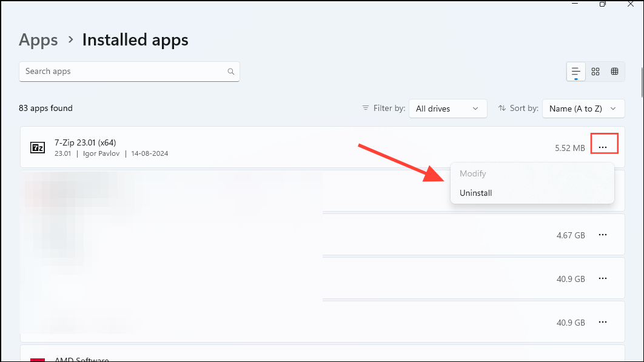
Task: Click the magnifier icon in Search apps
Action: pyautogui.click(x=230, y=72)
